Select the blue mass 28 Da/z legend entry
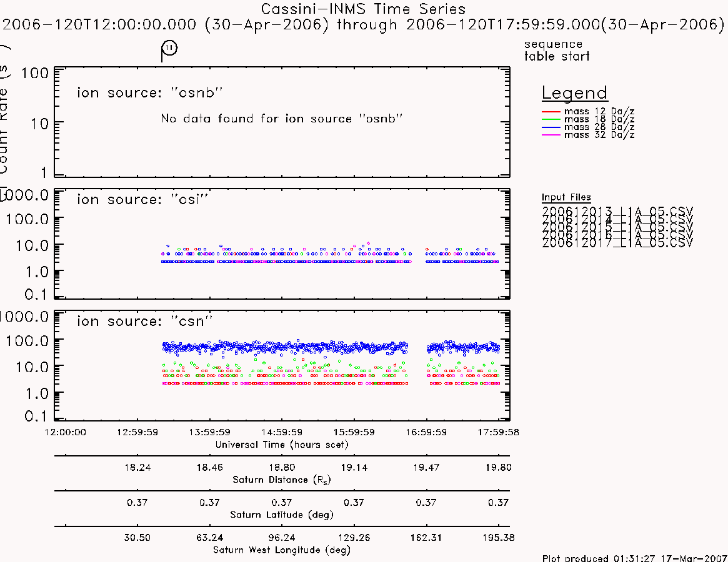The width and height of the screenshot is (728, 562). click(588, 127)
